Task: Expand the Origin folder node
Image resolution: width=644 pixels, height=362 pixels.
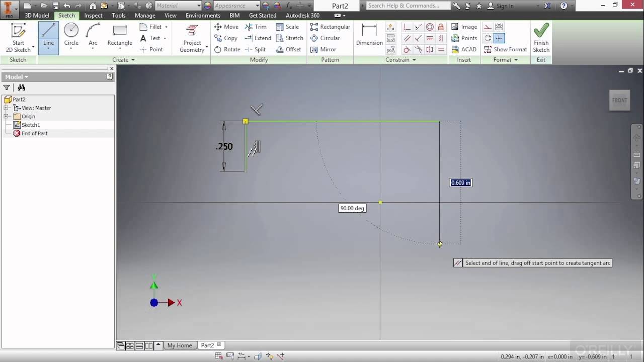Action: tap(6, 116)
